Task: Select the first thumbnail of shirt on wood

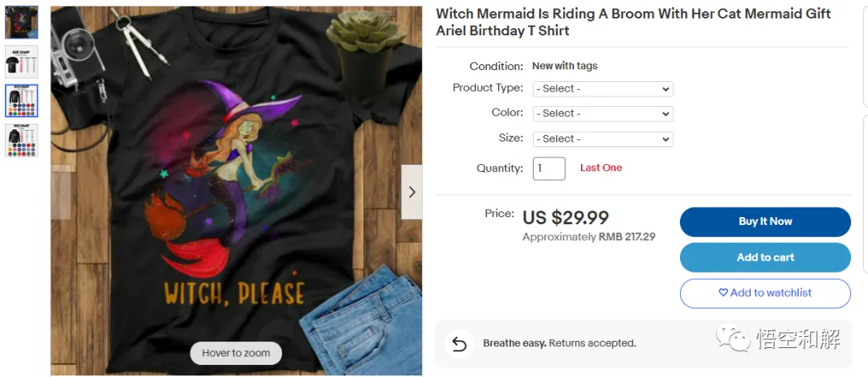Action: [x=22, y=23]
